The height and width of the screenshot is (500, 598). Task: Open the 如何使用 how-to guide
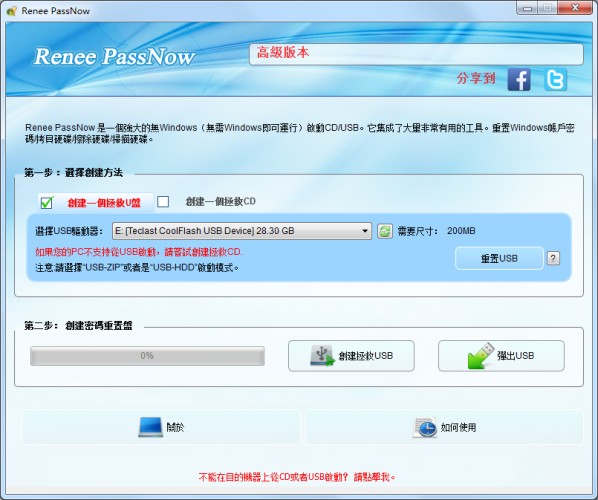pyautogui.click(x=445, y=427)
